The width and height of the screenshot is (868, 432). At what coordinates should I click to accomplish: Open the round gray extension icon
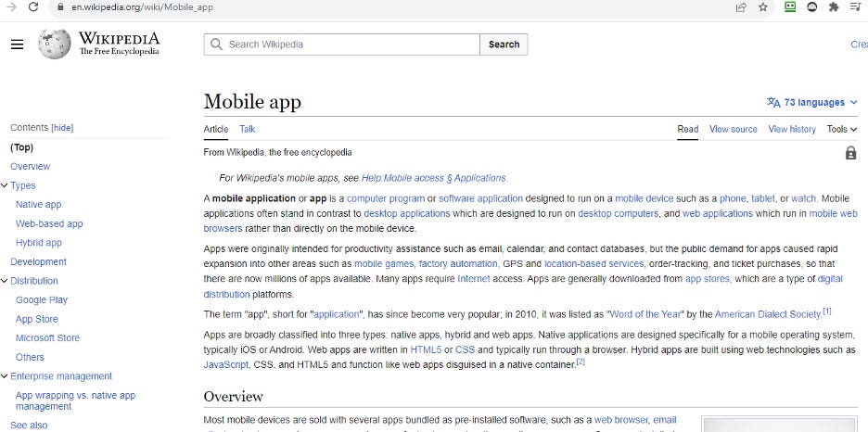tap(812, 7)
